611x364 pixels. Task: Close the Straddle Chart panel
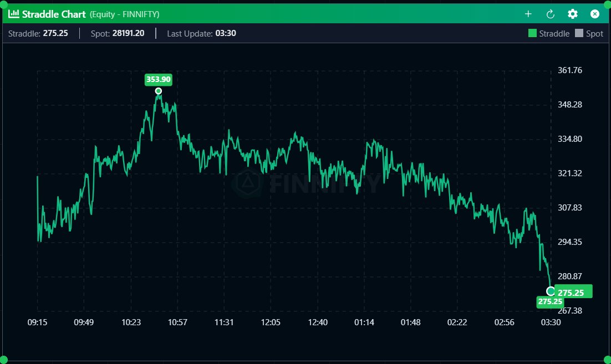pos(594,14)
